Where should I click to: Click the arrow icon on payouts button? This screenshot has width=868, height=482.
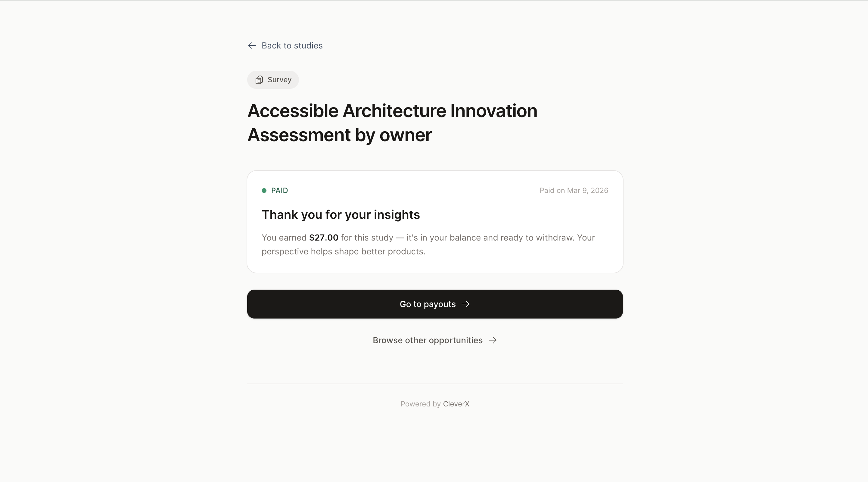click(x=465, y=304)
